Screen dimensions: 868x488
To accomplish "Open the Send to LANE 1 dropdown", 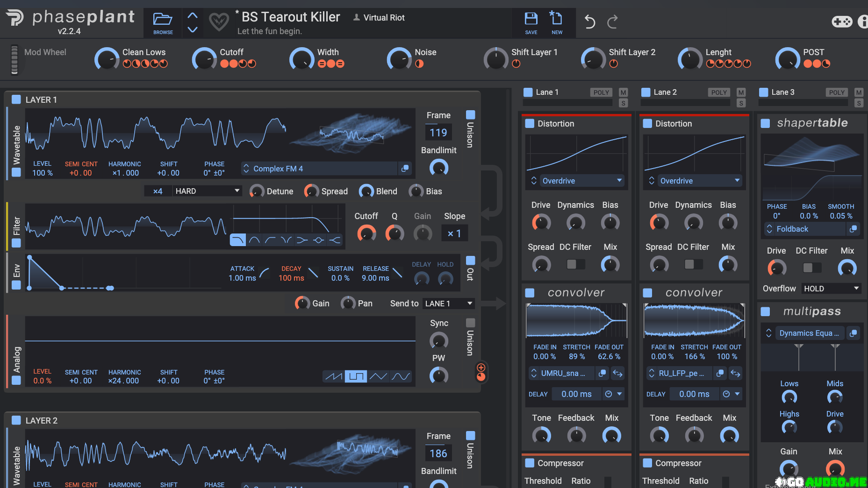I will (448, 304).
